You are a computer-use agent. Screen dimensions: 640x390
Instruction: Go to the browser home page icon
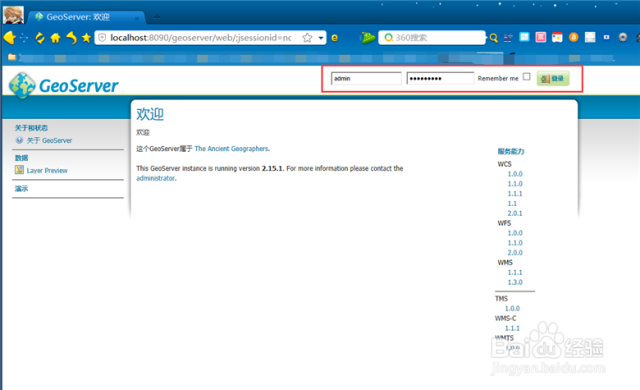(56, 38)
